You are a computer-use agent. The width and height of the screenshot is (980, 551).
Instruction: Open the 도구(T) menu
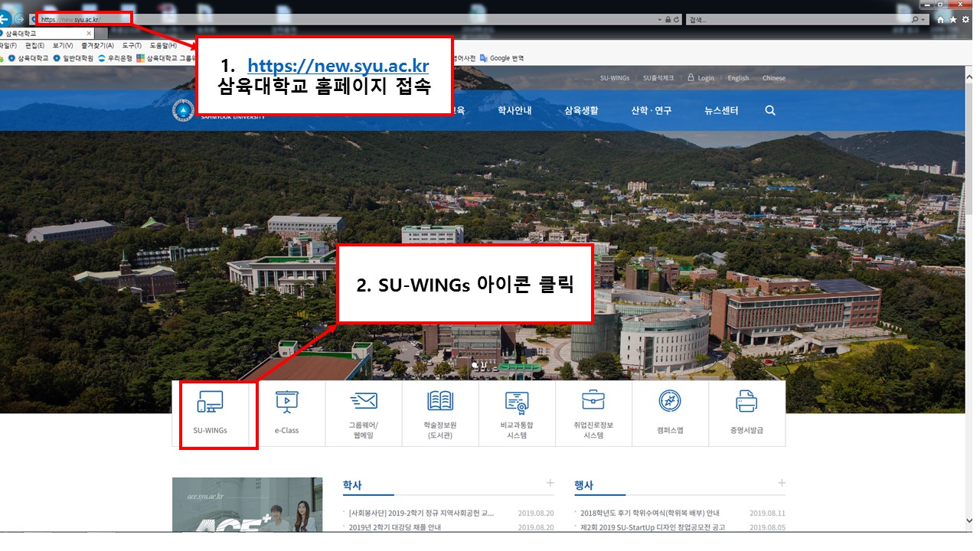[132, 45]
